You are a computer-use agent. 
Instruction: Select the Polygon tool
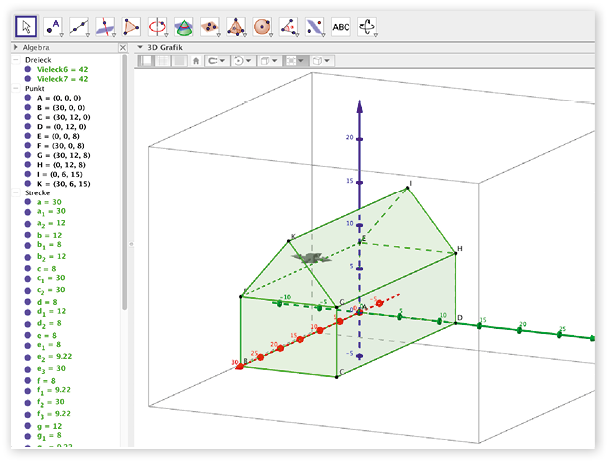[131, 26]
